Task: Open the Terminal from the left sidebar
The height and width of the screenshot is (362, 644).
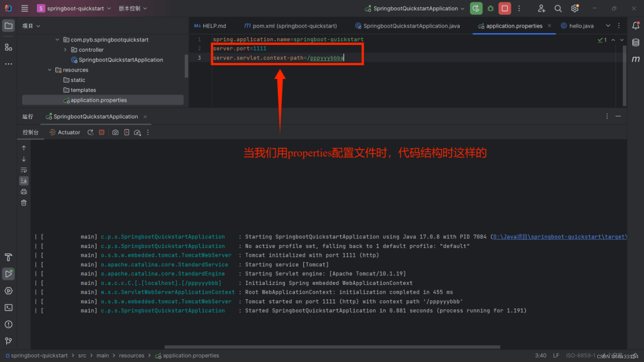Action: [8, 308]
